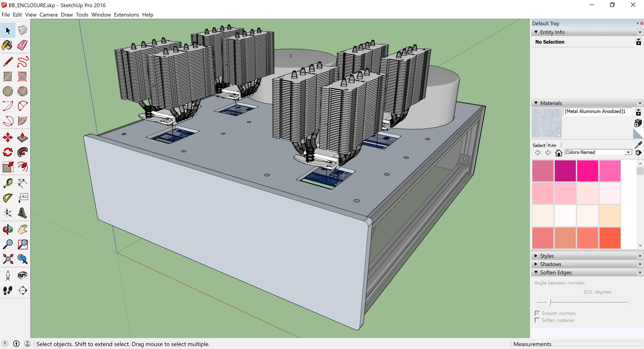Open the Colors-Named library dropdown
644x349 pixels.
tap(628, 152)
